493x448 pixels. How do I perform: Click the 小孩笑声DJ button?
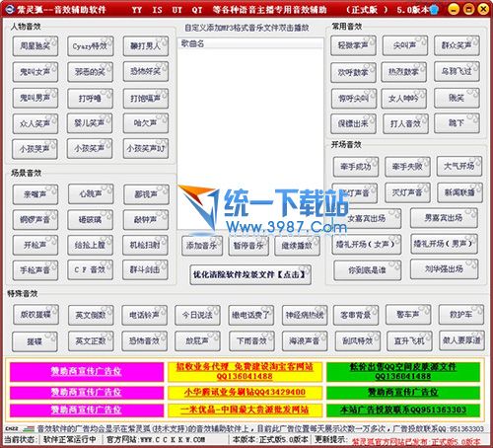click(x=146, y=149)
